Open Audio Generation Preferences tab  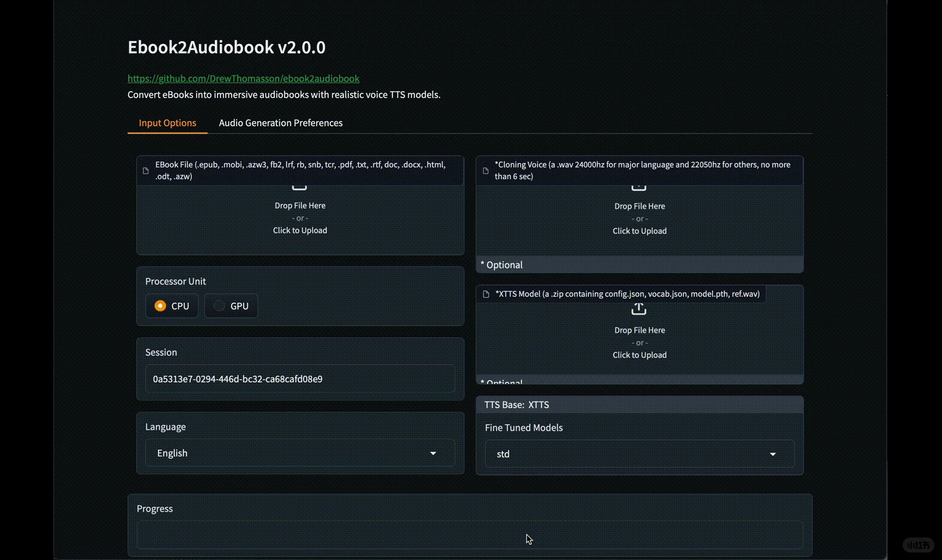click(x=281, y=123)
